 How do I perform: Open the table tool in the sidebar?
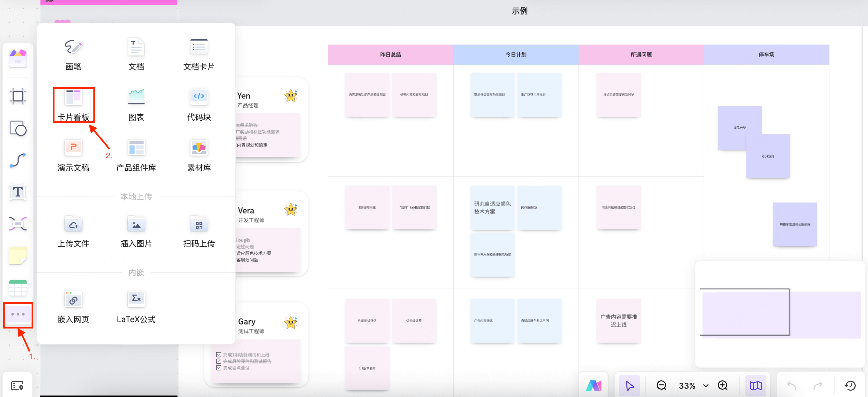pyautogui.click(x=18, y=288)
